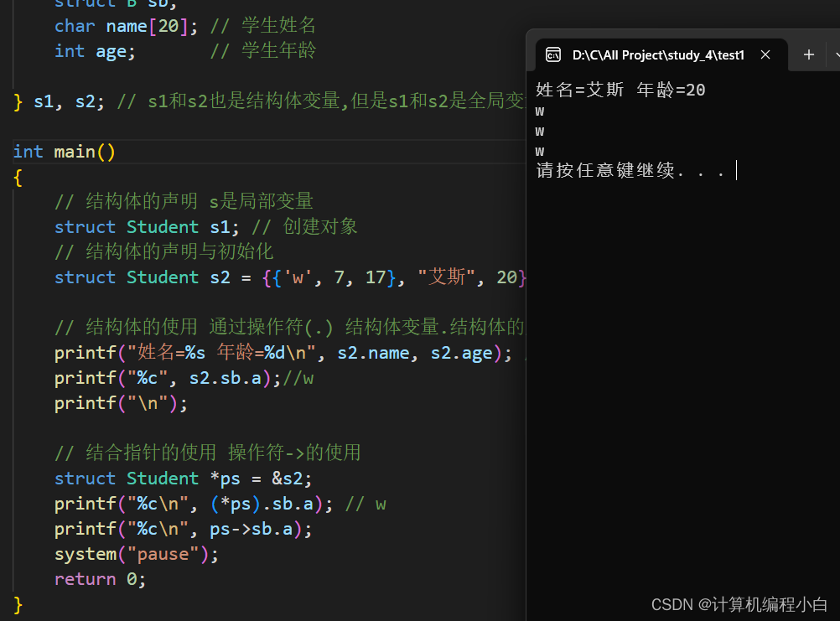Click the opening brace below int main()
The height and width of the screenshot is (621, 840).
coord(18,177)
